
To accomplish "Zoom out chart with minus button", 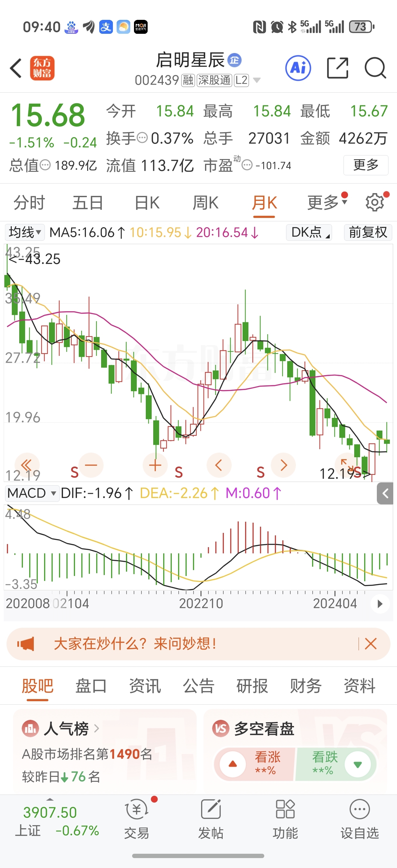I will (x=91, y=465).
